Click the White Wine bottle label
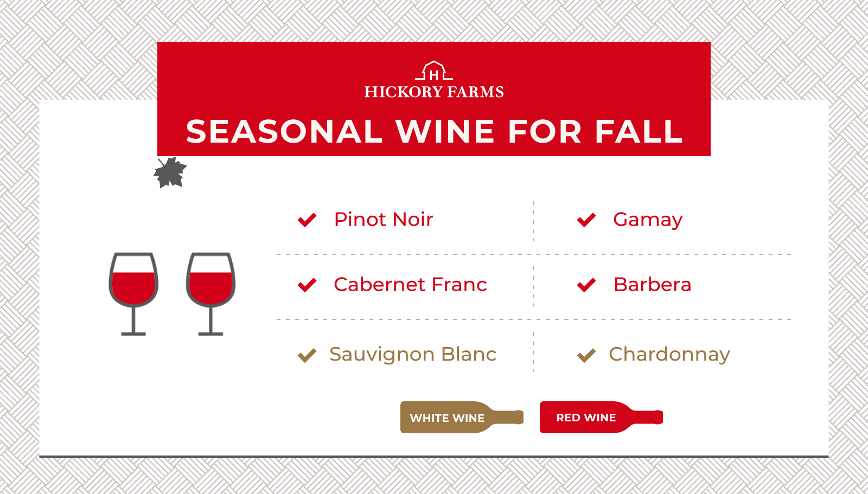This screenshot has height=494, width=868. [x=447, y=418]
